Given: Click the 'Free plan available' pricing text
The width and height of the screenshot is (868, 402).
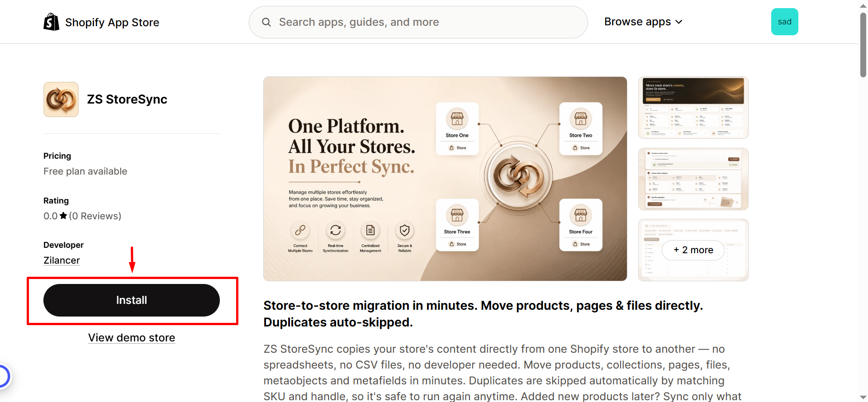Looking at the screenshot, I should click(85, 171).
